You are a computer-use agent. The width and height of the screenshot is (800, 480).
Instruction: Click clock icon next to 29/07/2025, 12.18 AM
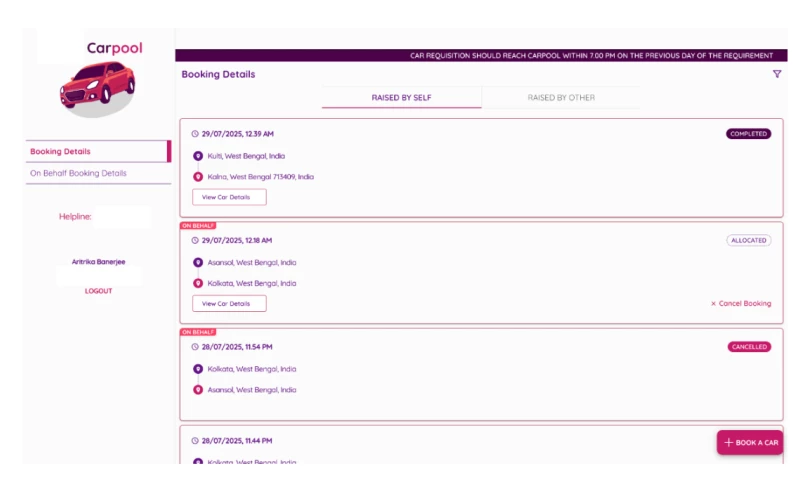(x=195, y=240)
